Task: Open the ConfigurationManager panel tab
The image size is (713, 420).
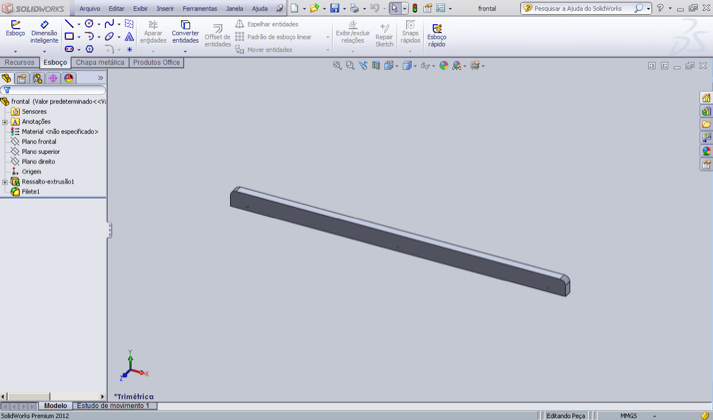Action: click(x=37, y=78)
